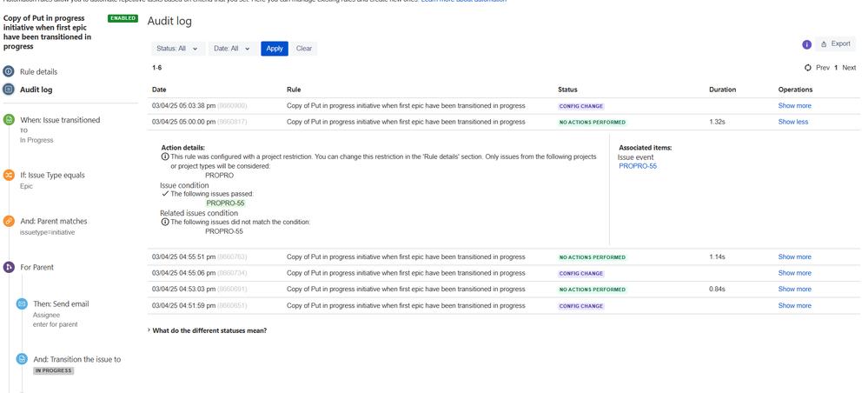Screen dimensions: 868x393
Task: Select the Send email action icon
Action: pos(22,303)
